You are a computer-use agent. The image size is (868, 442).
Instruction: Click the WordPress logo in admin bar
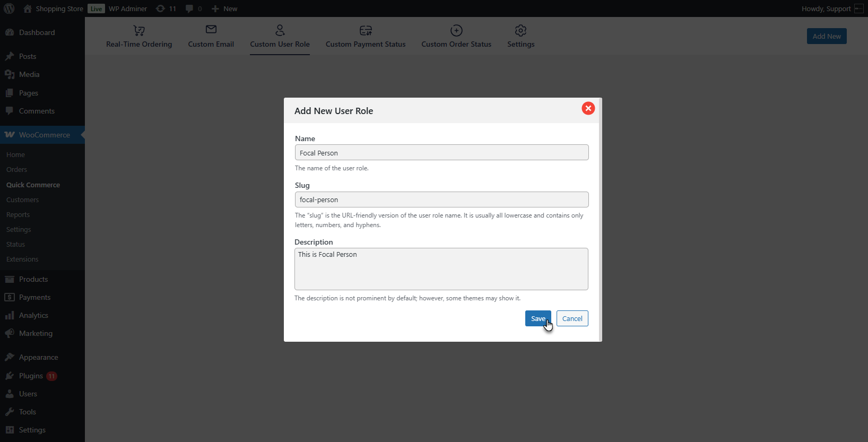click(x=9, y=8)
